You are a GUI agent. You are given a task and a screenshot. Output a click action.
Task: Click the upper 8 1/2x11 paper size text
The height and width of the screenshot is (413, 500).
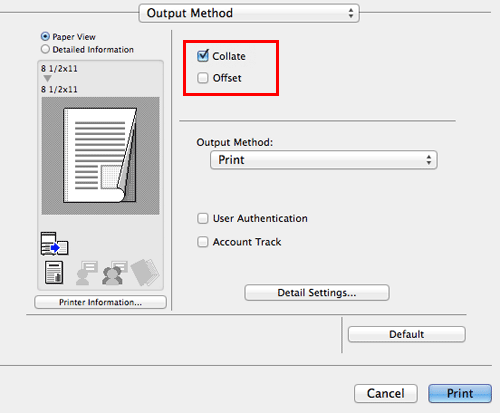(x=59, y=69)
